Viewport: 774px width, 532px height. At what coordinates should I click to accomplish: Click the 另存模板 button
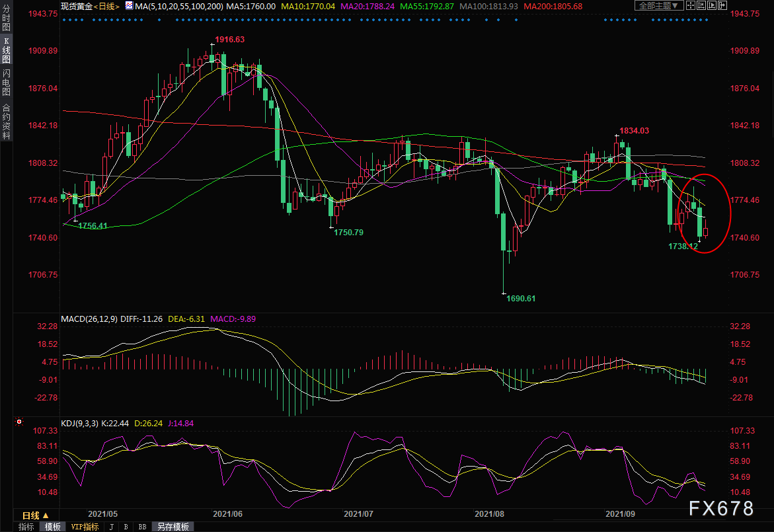click(173, 527)
